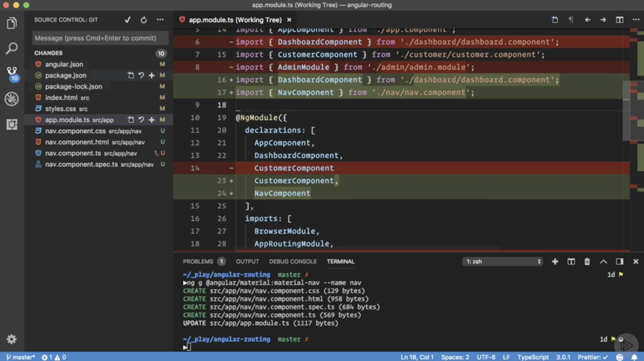
Task: Click the commit message input field
Action: (100, 38)
